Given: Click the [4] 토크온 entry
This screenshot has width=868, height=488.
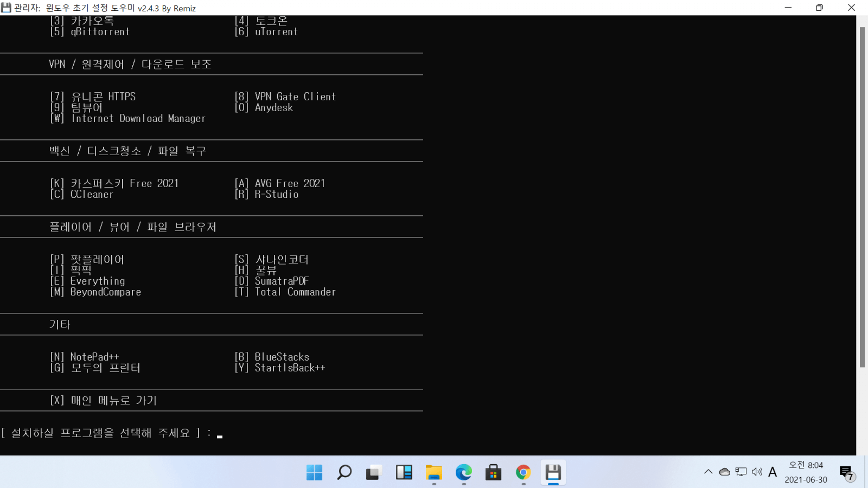Looking at the screenshot, I should [x=261, y=21].
